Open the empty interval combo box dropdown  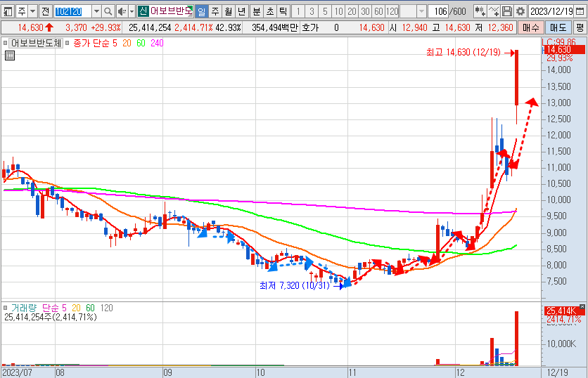pos(421,12)
